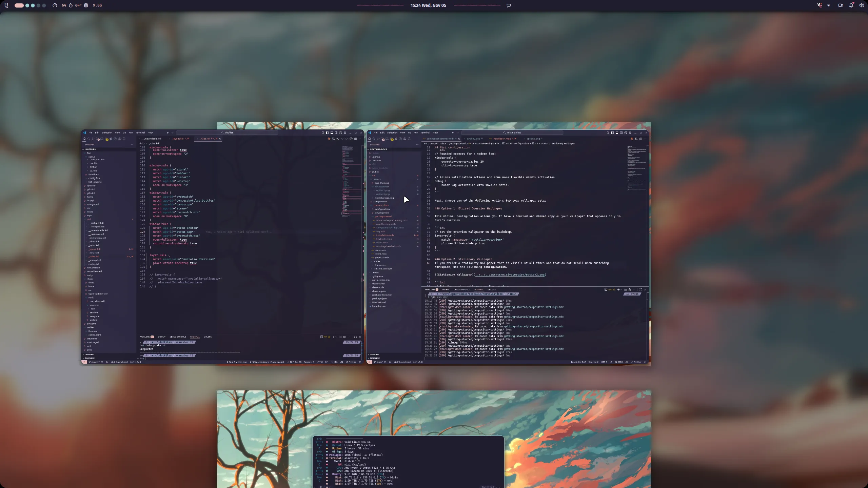Viewport: 868px width, 488px height.
Task: Toggle the bottom panel in noctalia-docs title bar
Action: (x=617, y=133)
